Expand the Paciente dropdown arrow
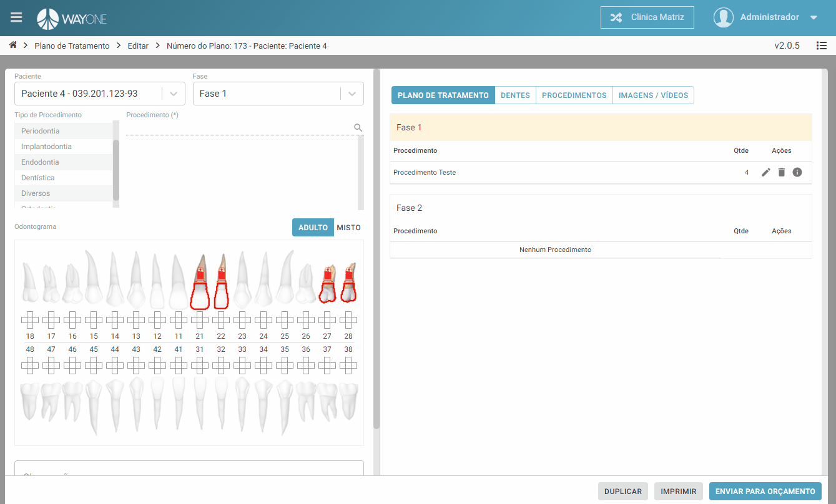 174,94
